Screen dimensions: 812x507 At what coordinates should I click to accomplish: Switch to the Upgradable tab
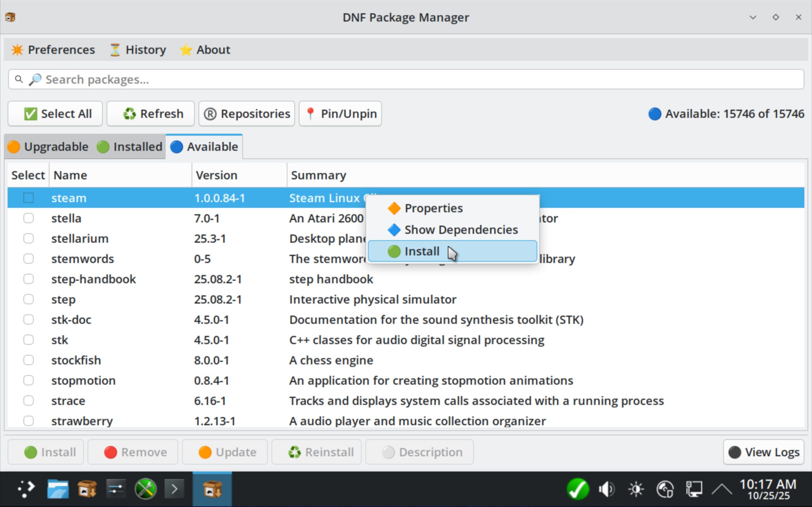tap(48, 147)
